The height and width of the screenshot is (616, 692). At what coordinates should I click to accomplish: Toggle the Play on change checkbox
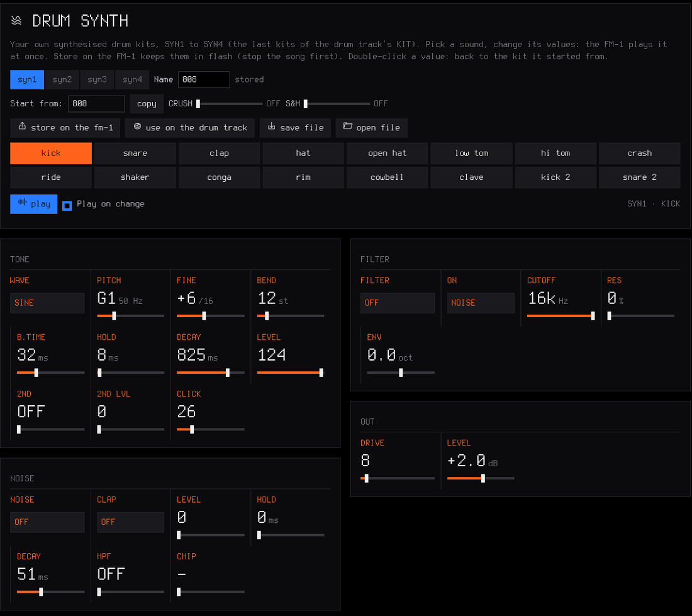click(67, 206)
